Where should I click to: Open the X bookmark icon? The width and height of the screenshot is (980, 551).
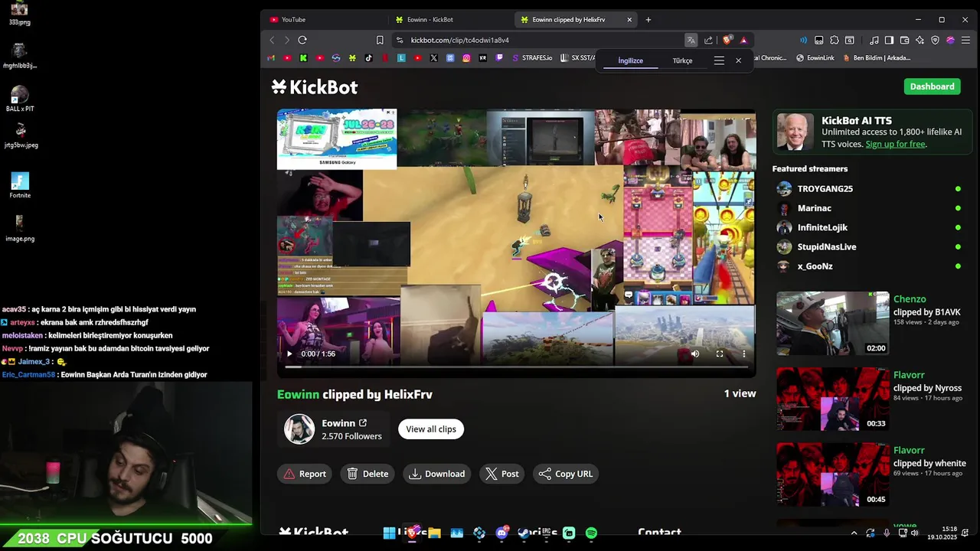click(434, 57)
